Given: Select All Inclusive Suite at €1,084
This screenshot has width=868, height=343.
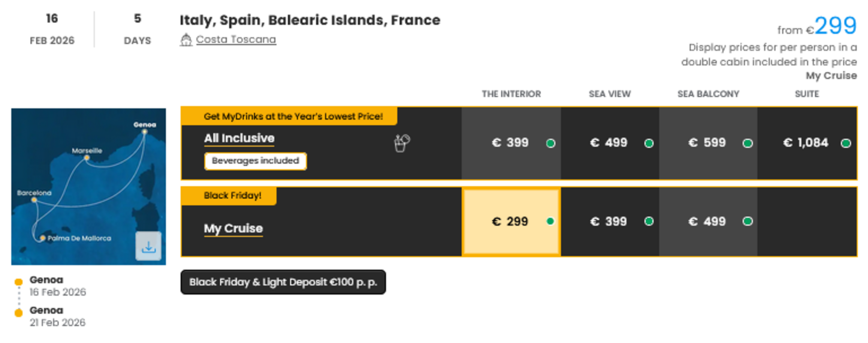Looking at the screenshot, I should point(806,143).
